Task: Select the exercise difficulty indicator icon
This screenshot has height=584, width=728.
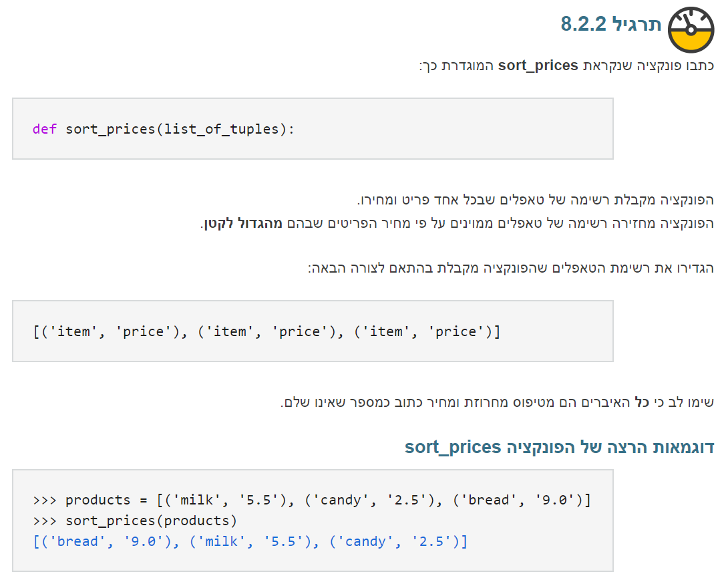Action: coord(692,29)
